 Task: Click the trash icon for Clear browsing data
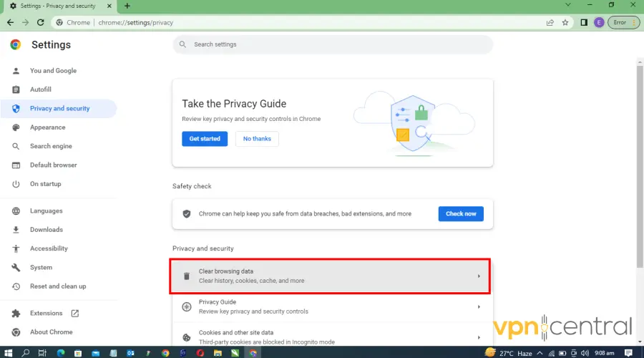click(187, 276)
